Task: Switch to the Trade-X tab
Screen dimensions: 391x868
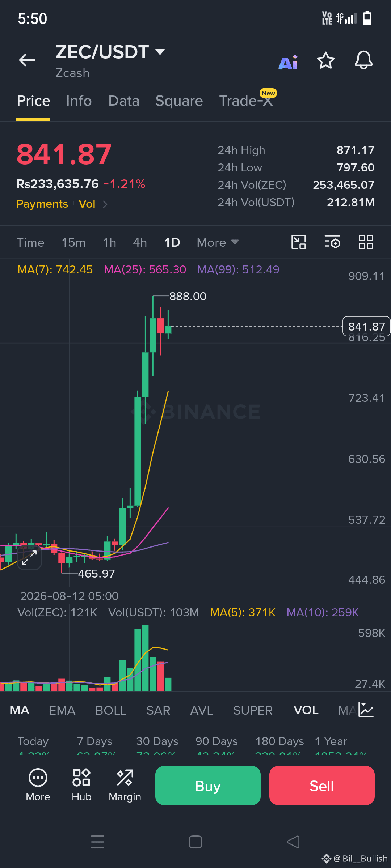Action: click(246, 101)
